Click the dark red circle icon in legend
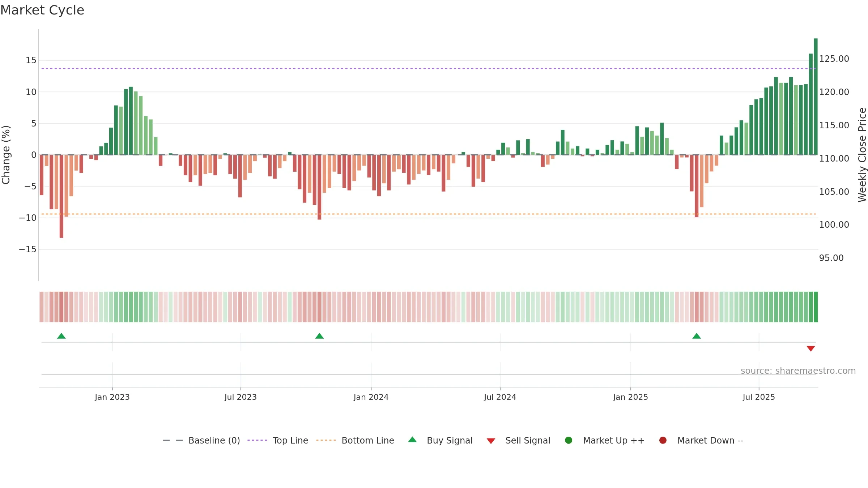The height and width of the screenshot is (488, 868). 663,440
